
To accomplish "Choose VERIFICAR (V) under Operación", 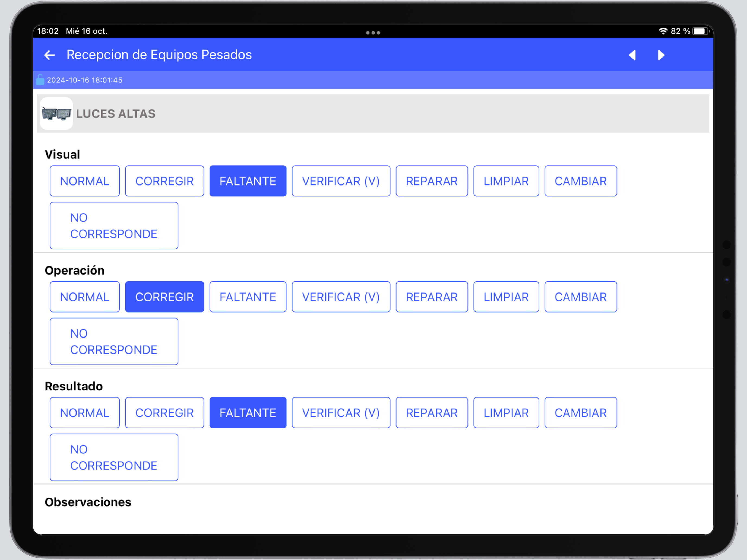I will [341, 297].
